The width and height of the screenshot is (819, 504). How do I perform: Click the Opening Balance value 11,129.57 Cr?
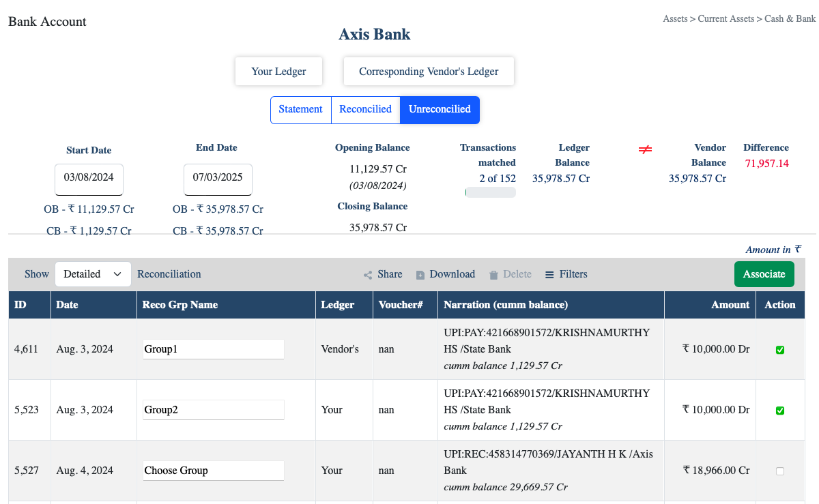378,169
